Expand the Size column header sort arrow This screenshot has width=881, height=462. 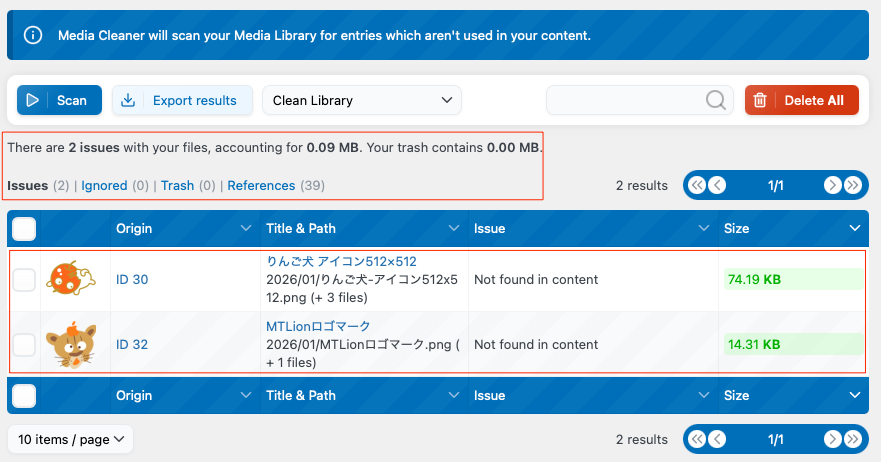854,229
